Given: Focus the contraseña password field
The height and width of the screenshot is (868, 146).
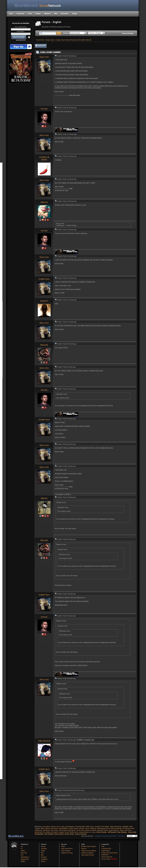Looking at the screenshot, I should (x=21, y=34).
